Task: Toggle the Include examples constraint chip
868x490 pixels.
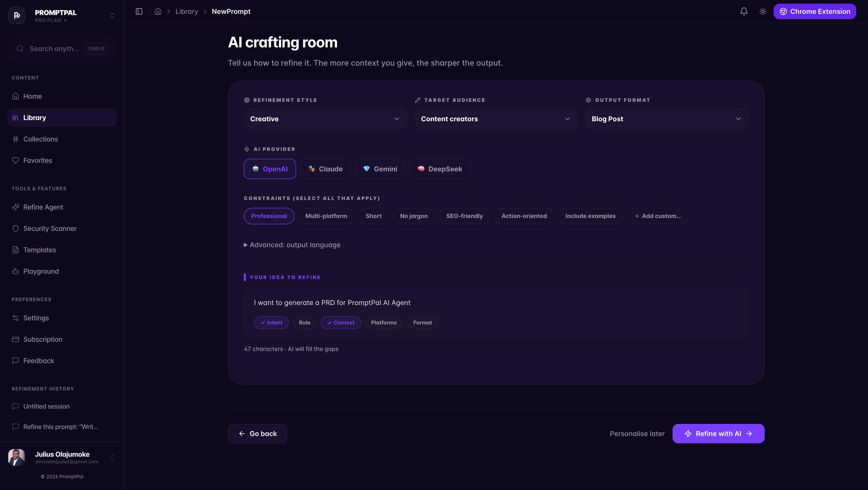Action: pyautogui.click(x=590, y=216)
